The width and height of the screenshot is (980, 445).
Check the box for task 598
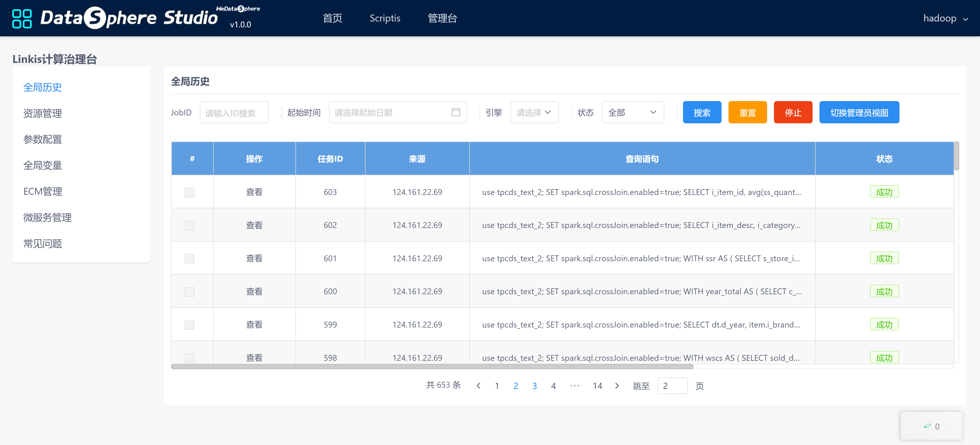tap(189, 358)
